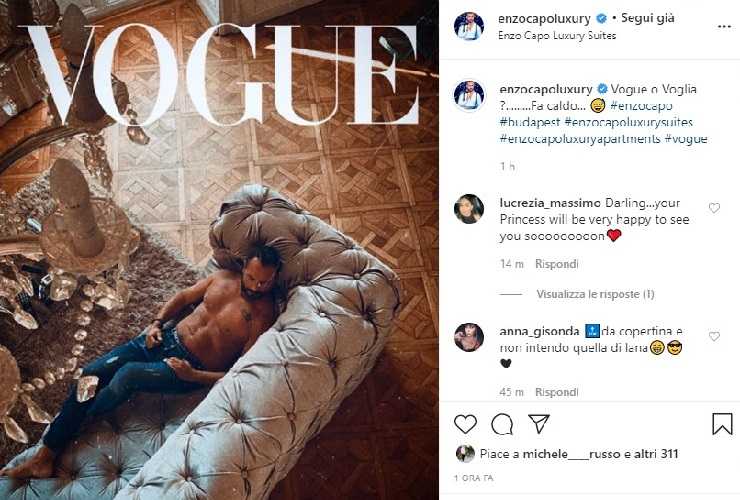This screenshot has width=740, height=500.
Task: Open the comment speech bubble icon
Action: [502, 424]
